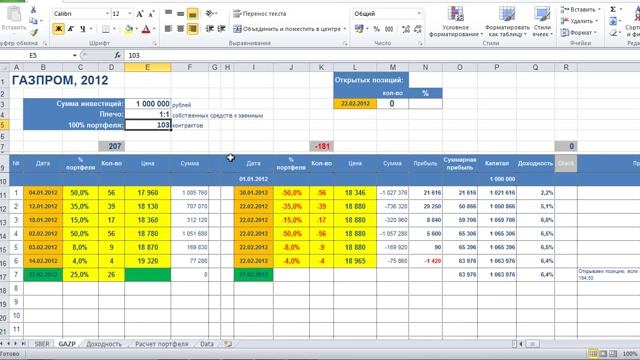Click Удалить delete cells button
The image size is (640, 360).
[579, 21]
